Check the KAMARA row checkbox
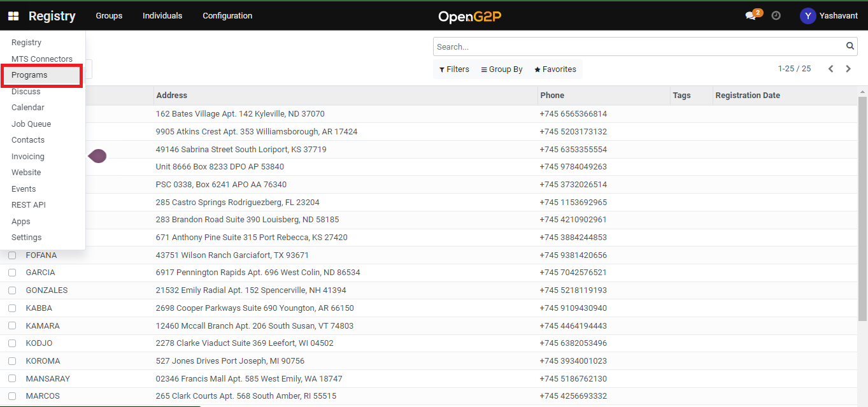Image resolution: width=868 pixels, height=407 pixels. [12, 326]
